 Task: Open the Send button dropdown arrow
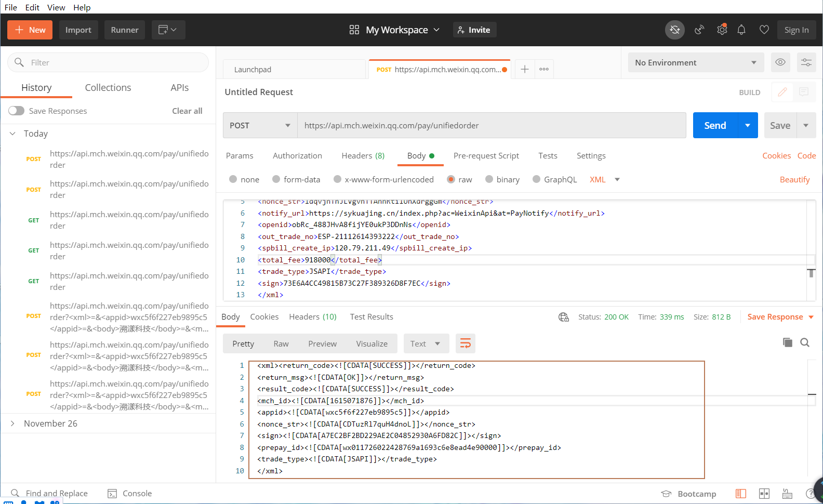tap(748, 125)
